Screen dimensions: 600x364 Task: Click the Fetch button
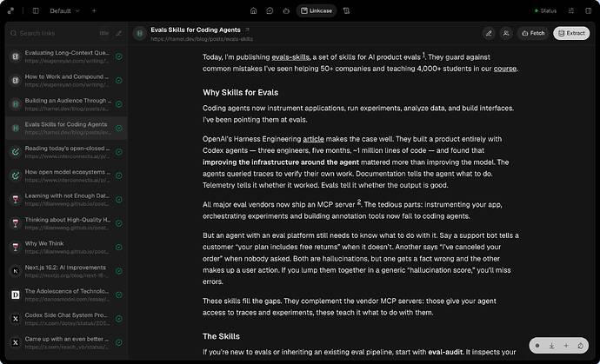[x=533, y=33]
